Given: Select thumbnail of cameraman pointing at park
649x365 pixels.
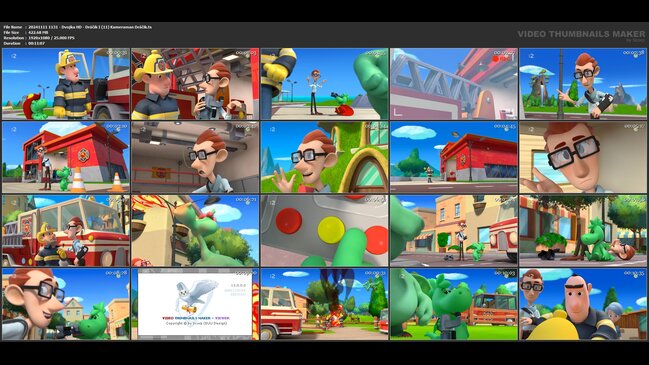Looking at the screenshot, I should [583, 84].
